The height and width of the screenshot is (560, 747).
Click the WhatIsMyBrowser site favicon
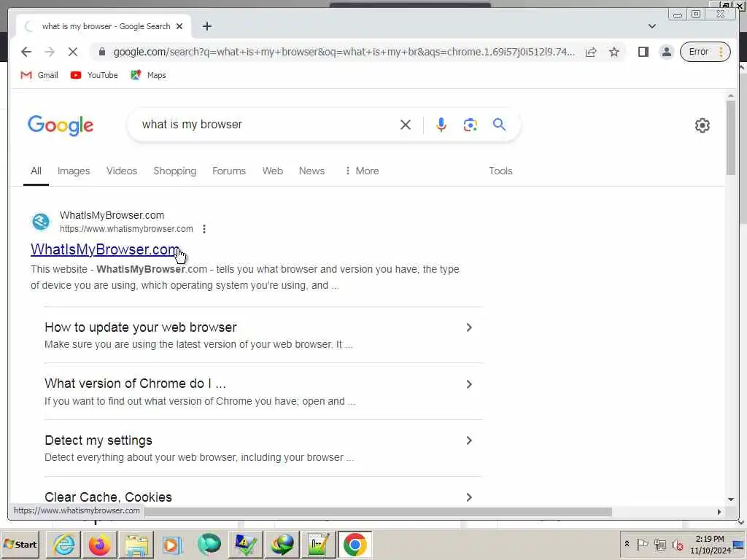pos(41,222)
